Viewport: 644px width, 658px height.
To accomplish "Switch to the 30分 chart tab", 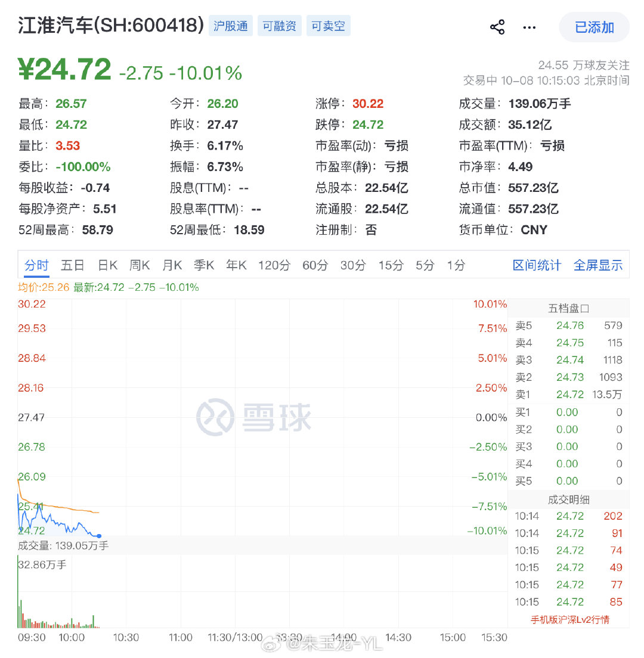I will point(353,265).
